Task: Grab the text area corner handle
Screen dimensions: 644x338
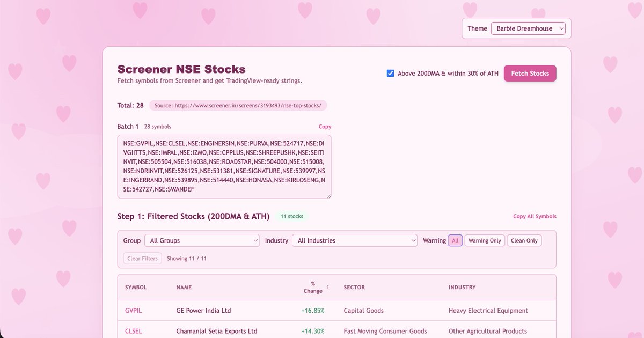Action: pos(328,196)
